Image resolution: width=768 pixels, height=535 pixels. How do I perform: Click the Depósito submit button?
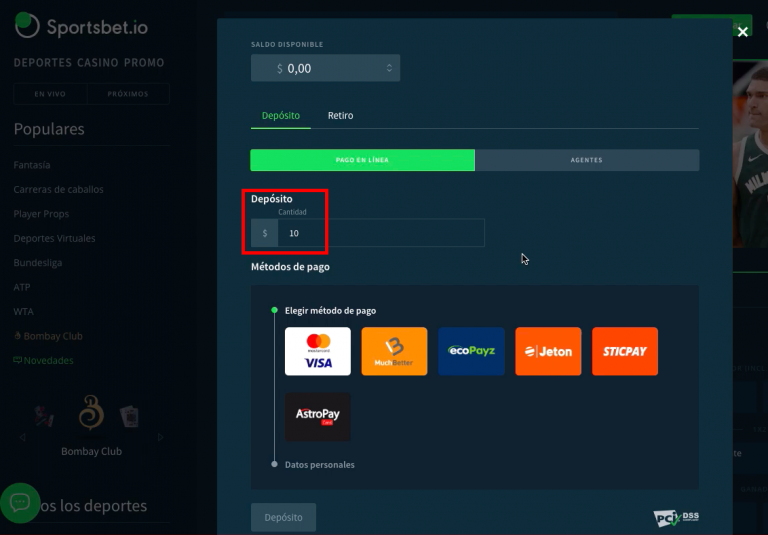(x=283, y=517)
